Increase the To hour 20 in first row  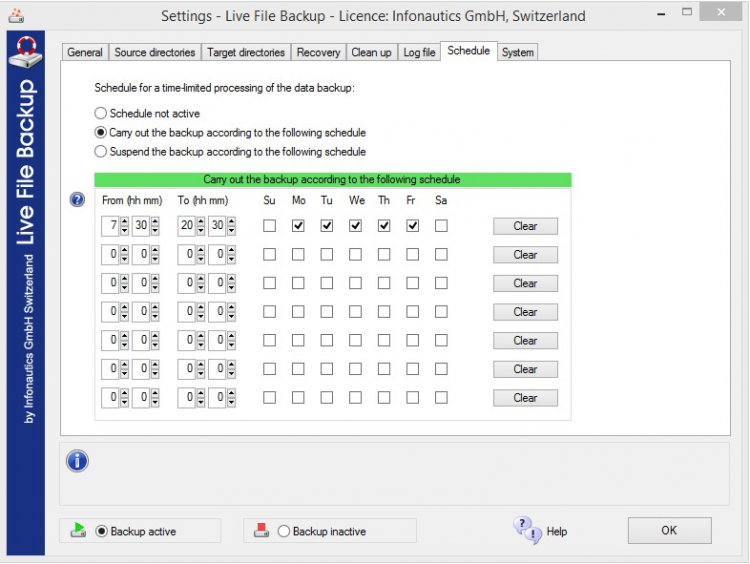(201, 221)
